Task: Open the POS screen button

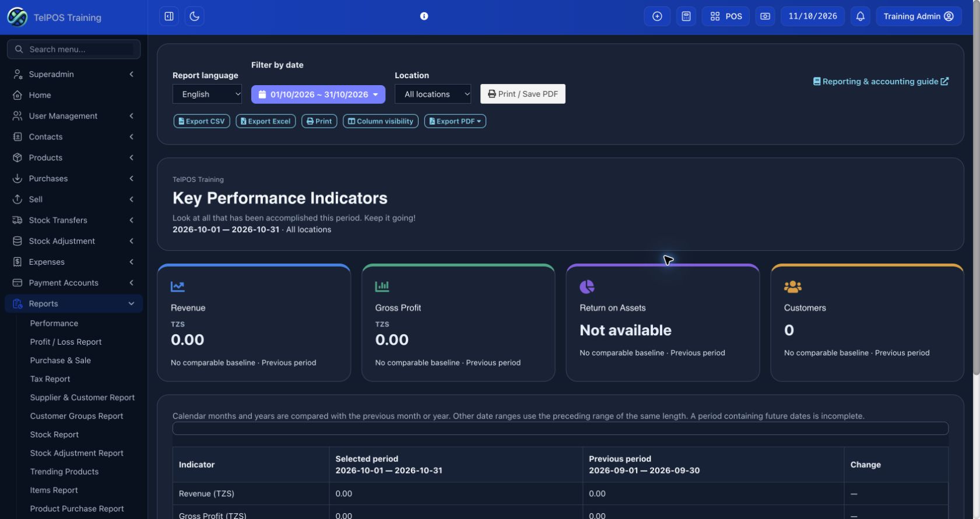Action: (x=726, y=16)
